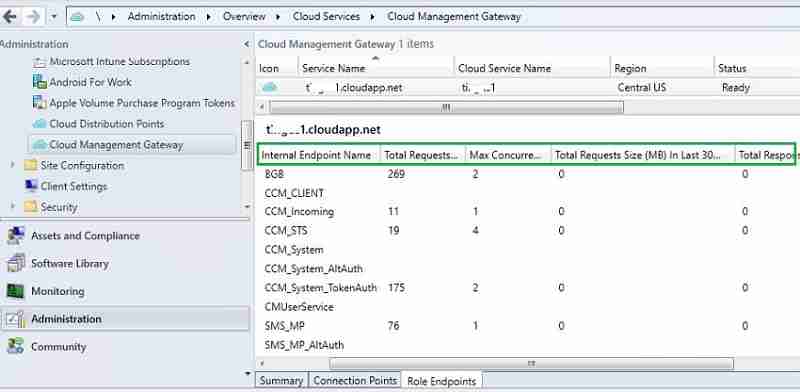Click the Cloud Management Gateway tree icon
The width and height of the screenshot is (800, 392).
click(39, 145)
